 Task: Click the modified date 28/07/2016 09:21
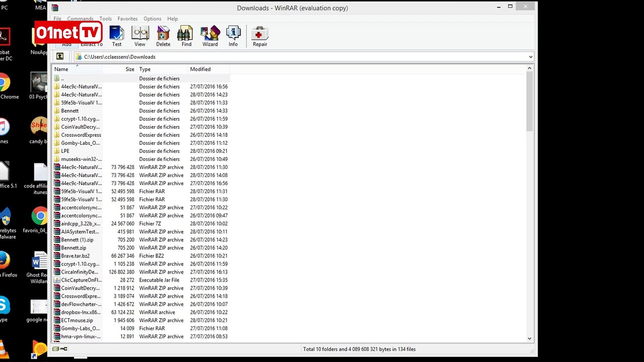(209, 151)
